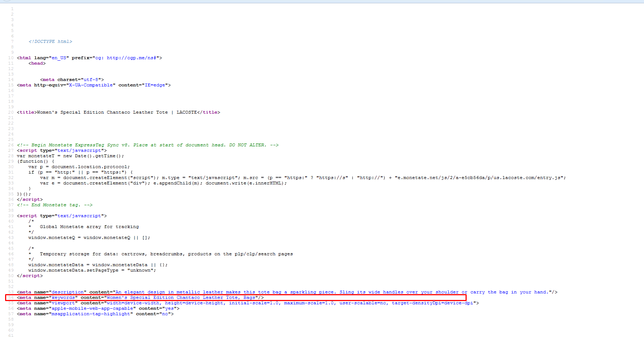Image resolution: width=644 pixels, height=337 pixels.
Task: Click the page title text mentioning LACOSTE
Action: pos(118,112)
